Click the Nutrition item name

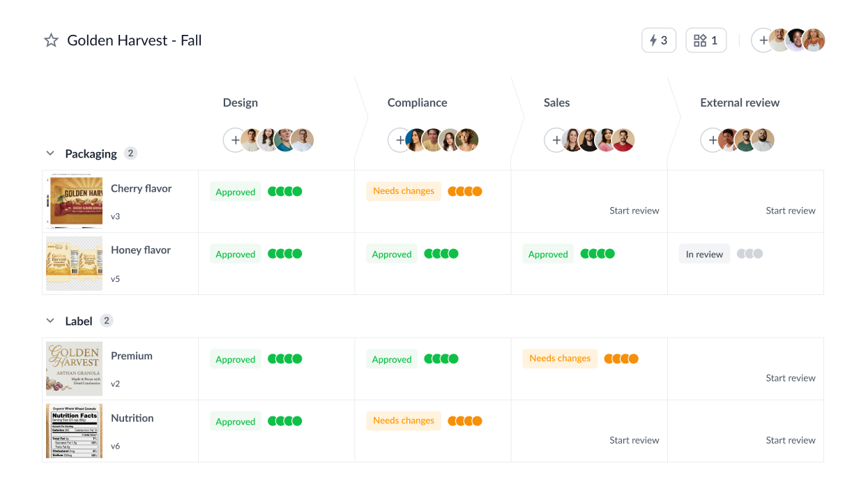pyautogui.click(x=132, y=418)
